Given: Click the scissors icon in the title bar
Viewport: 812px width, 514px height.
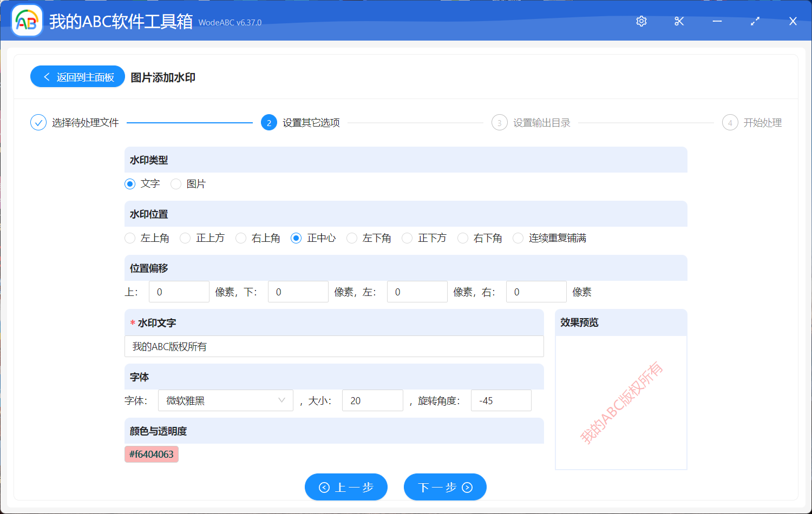Looking at the screenshot, I should tap(679, 21).
